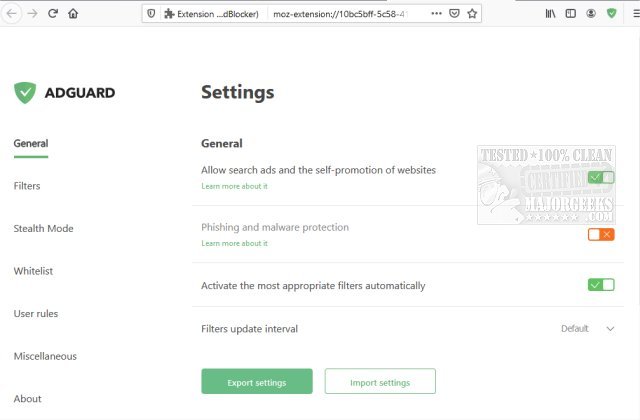This screenshot has width=640, height=420.
Task: Open the Filters settings section
Action: click(27, 186)
